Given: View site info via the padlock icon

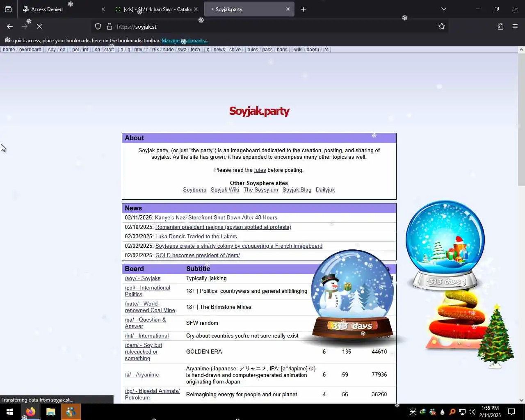Looking at the screenshot, I should point(110,26).
